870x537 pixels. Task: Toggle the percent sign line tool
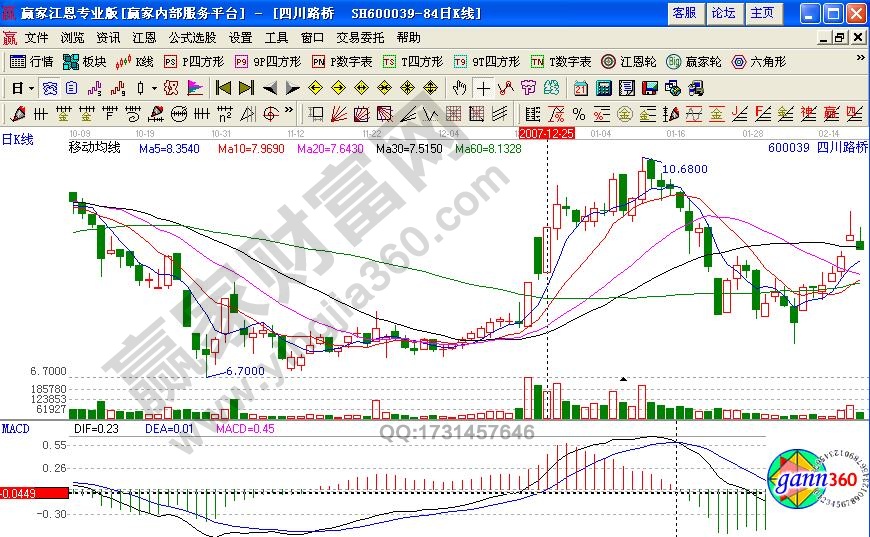pos(578,112)
